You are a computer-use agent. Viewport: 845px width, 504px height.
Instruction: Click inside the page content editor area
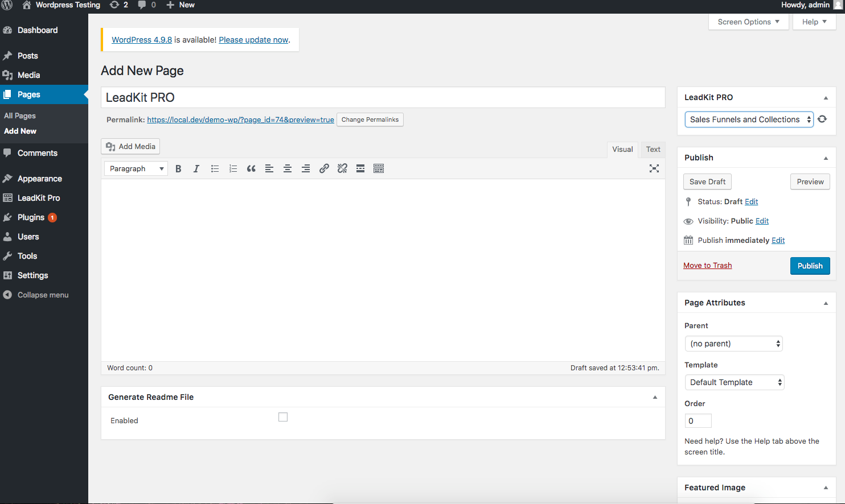[x=383, y=270]
